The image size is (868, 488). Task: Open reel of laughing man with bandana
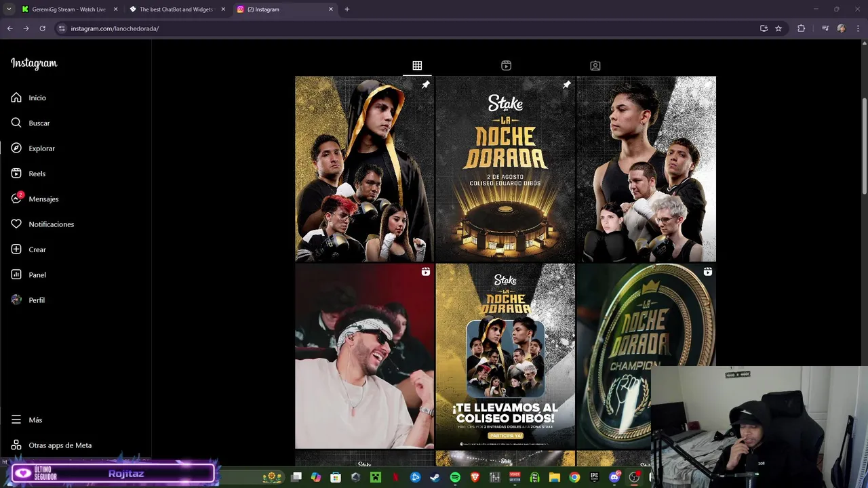point(365,357)
